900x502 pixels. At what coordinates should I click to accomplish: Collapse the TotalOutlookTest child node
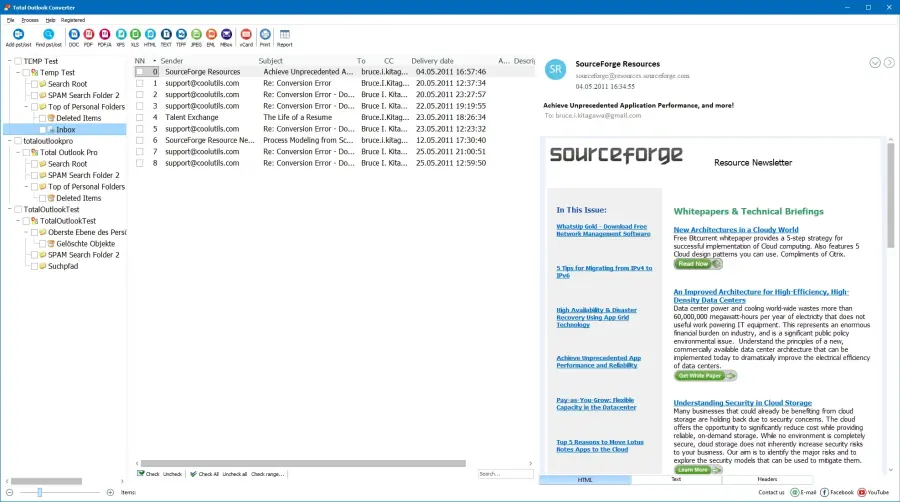(18, 221)
